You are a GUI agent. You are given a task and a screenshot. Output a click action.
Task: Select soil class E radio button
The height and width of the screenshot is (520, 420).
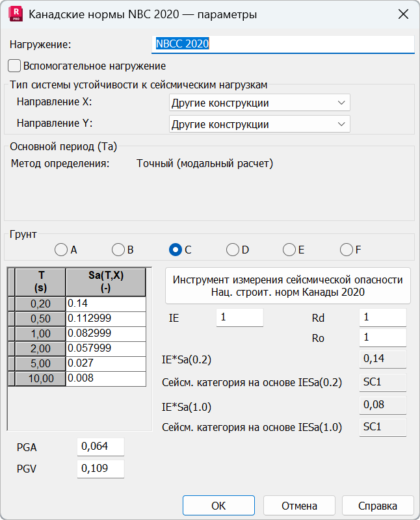[289, 250]
